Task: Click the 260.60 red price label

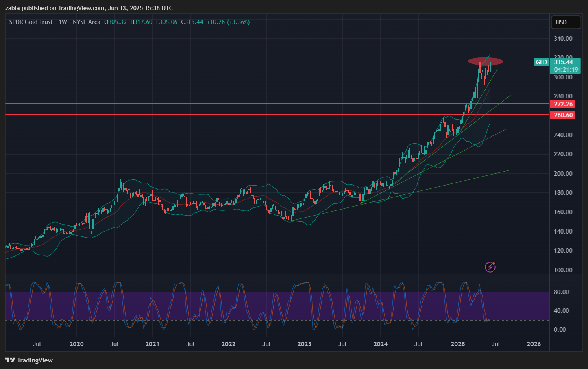Action: 563,115
